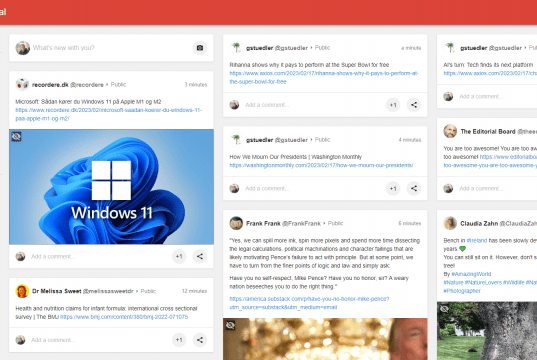The height and width of the screenshot is (360, 537).
Task: Toggle the hide-image eye icon on the Windows 11 image
Action: point(16,137)
